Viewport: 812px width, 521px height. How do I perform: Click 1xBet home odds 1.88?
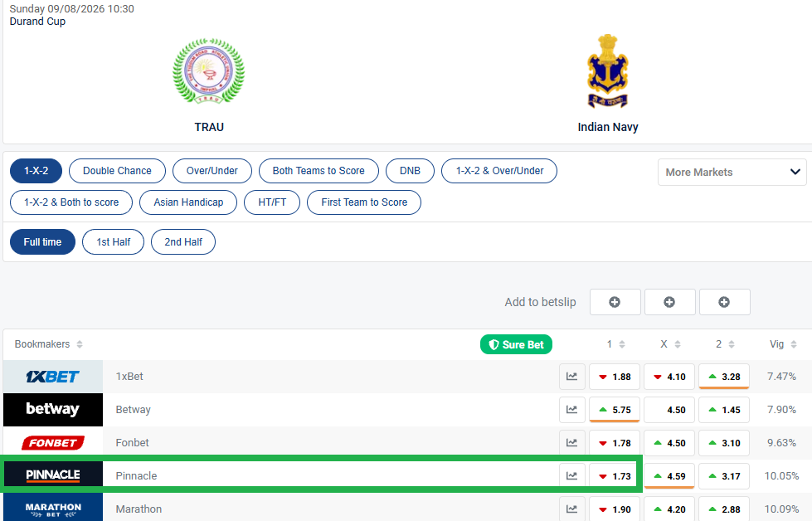tap(615, 377)
